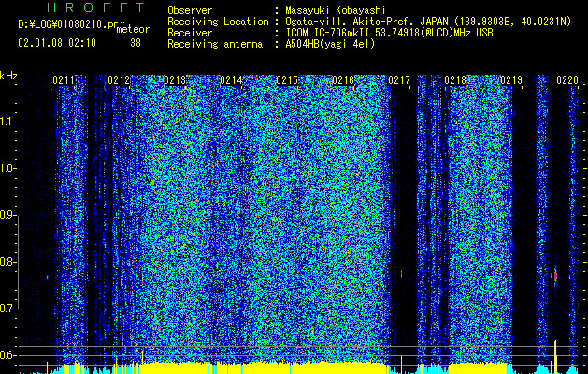The image size is (588, 374).
Task: Select the meteor count value 38
Action: point(136,43)
